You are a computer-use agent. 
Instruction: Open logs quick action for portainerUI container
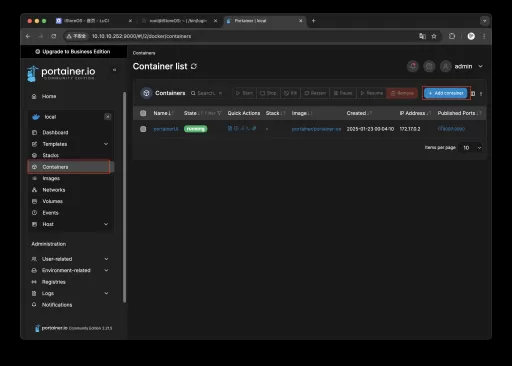230,128
